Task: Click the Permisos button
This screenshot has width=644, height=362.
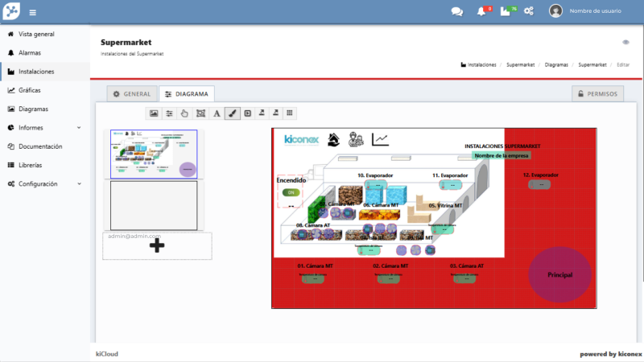Action: (x=598, y=94)
